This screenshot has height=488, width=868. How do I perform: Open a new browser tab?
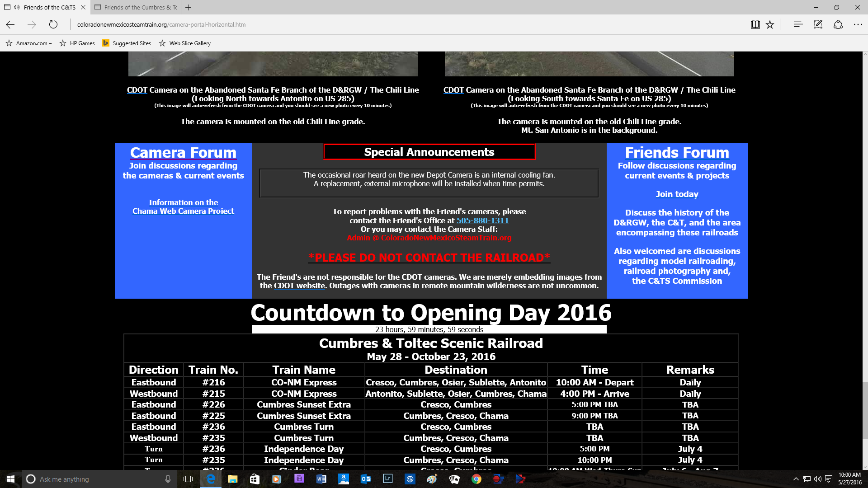pos(189,7)
